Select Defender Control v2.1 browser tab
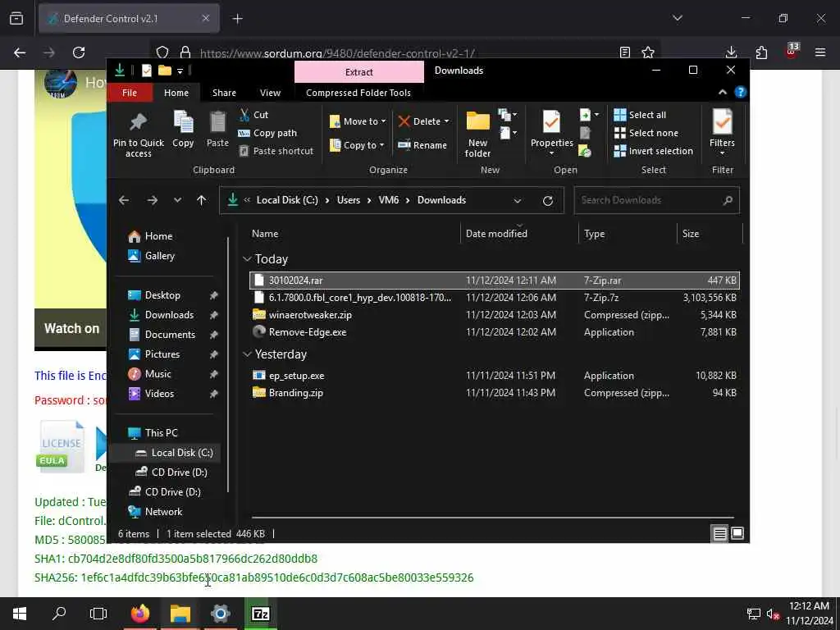Viewport: 840px width, 630px height. click(129, 18)
